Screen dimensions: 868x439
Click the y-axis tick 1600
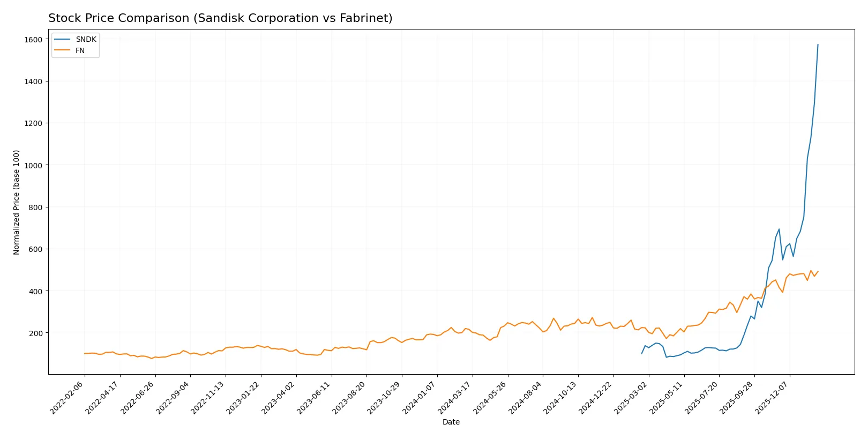coord(33,40)
